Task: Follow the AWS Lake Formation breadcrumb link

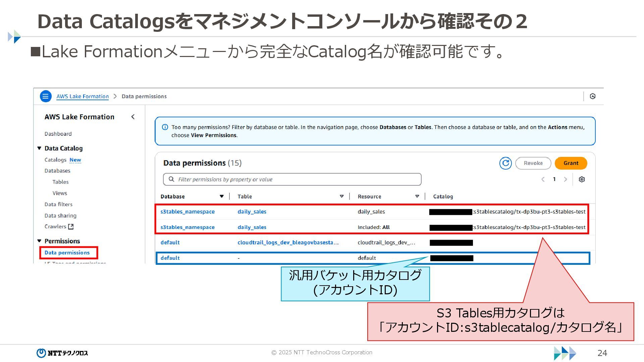Action: click(x=83, y=96)
